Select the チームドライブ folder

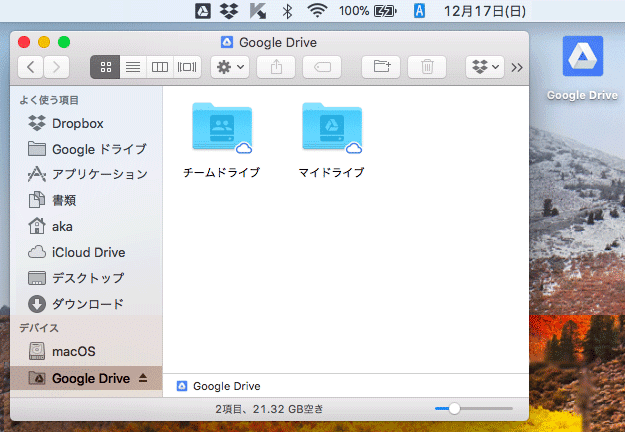click(222, 139)
